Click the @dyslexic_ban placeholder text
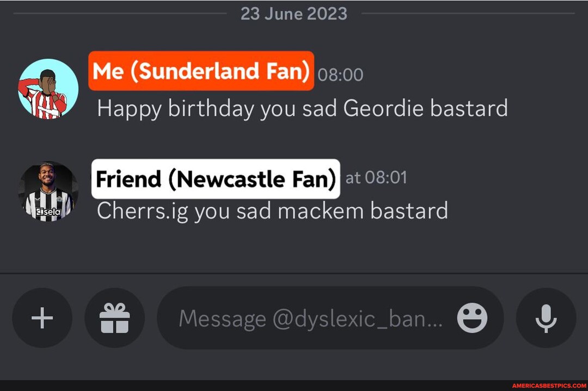 click(x=313, y=319)
